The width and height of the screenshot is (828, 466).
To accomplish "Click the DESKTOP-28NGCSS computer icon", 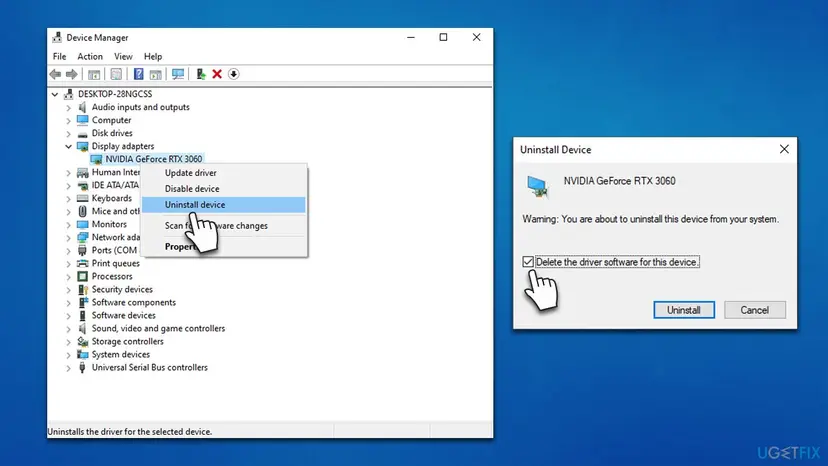I will pos(69,94).
